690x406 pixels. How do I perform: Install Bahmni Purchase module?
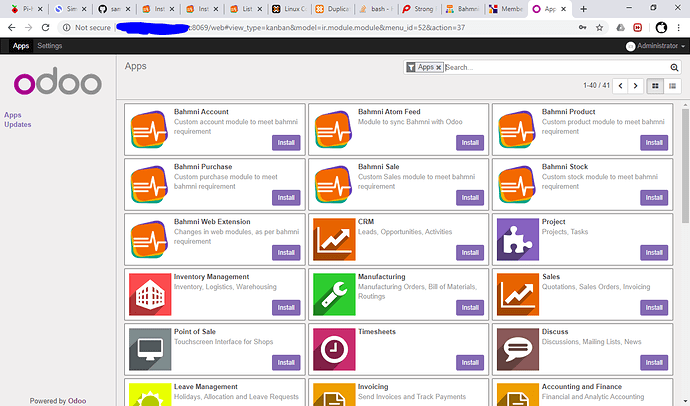[x=286, y=198]
